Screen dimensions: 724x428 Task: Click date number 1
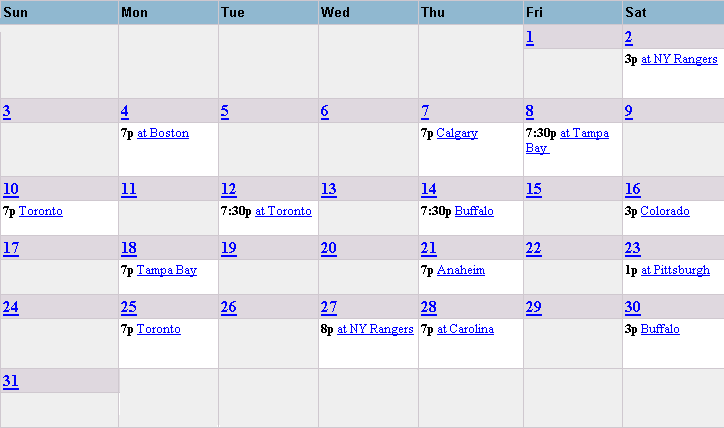[530, 37]
